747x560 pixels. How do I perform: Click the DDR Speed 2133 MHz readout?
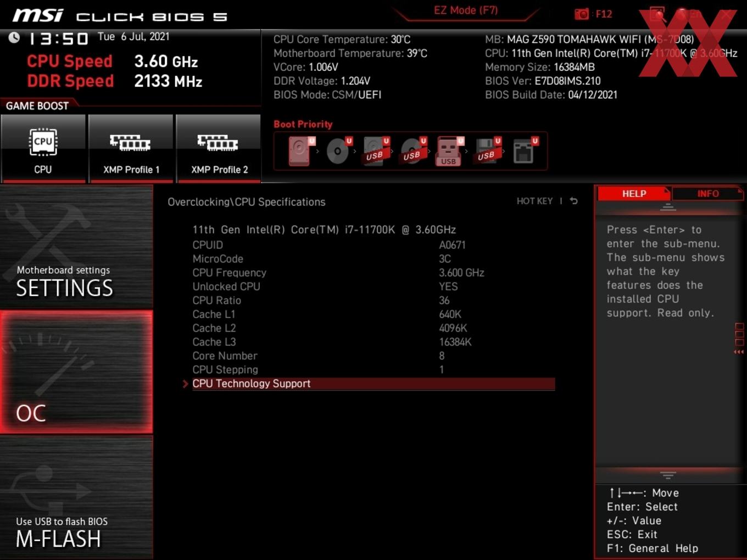115,81
